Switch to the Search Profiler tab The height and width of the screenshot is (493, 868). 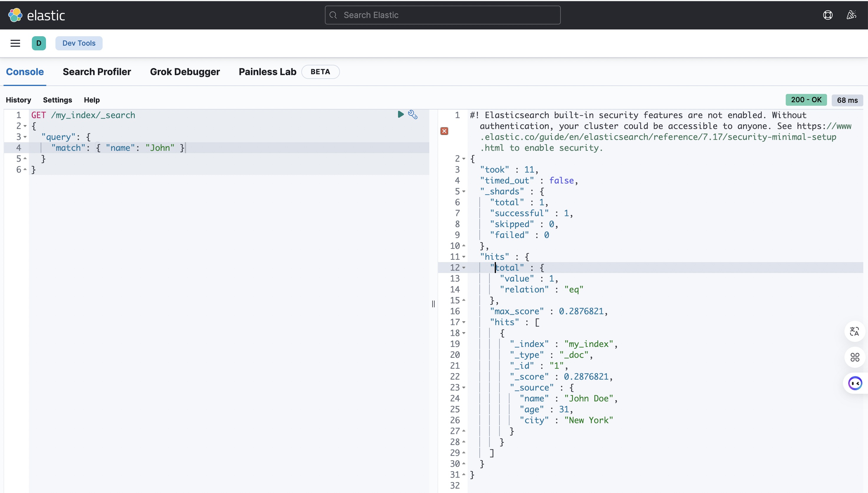point(97,72)
